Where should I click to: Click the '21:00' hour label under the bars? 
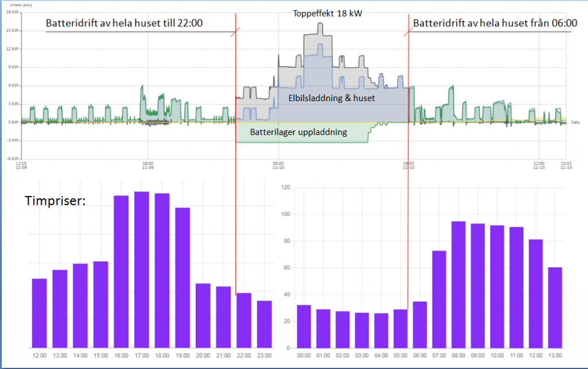(223, 355)
